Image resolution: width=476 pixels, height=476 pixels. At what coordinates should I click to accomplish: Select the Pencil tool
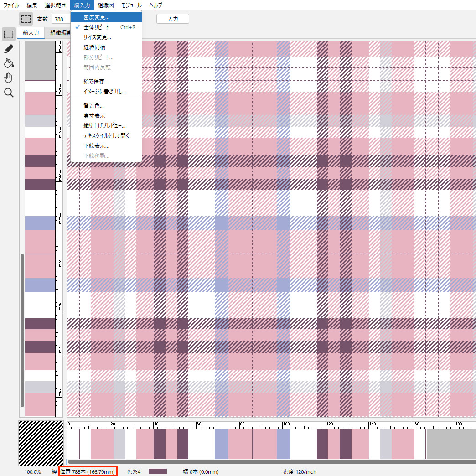[x=8, y=49]
